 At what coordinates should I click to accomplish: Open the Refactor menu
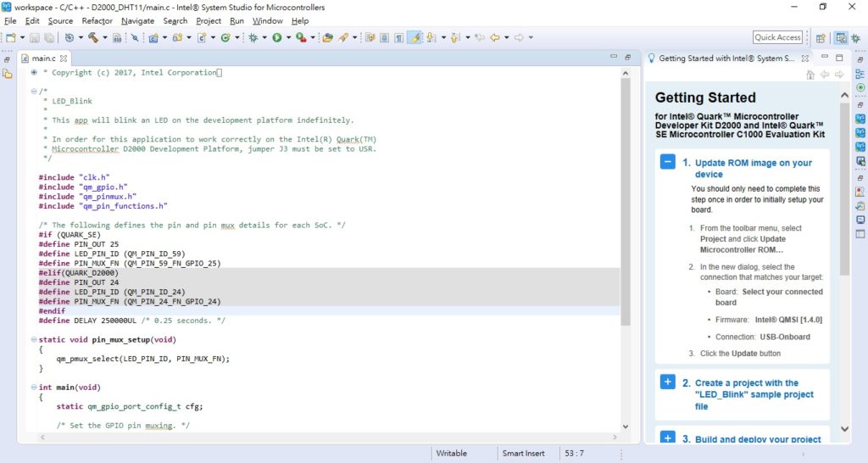tap(97, 20)
